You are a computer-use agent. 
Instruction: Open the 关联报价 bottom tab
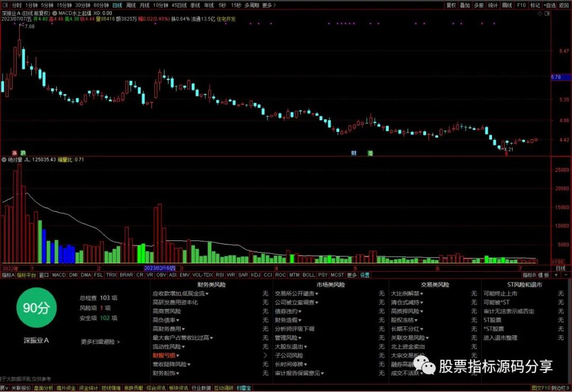(x=21, y=388)
